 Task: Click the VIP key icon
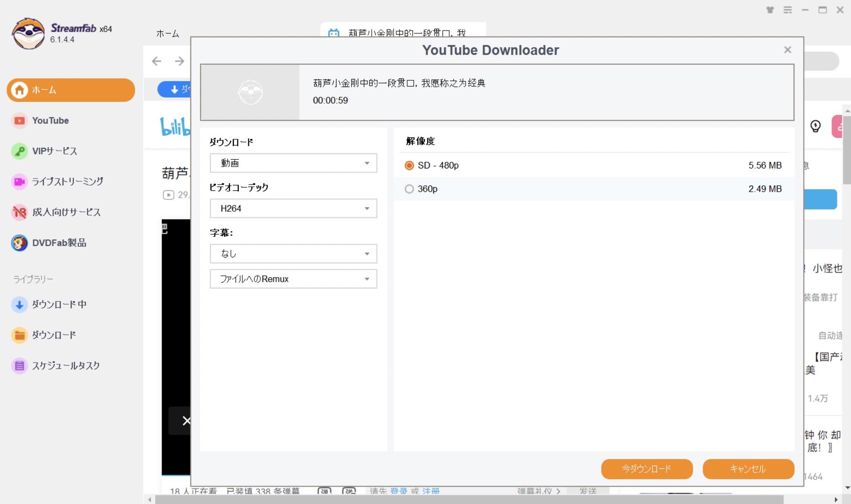[x=19, y=151]
